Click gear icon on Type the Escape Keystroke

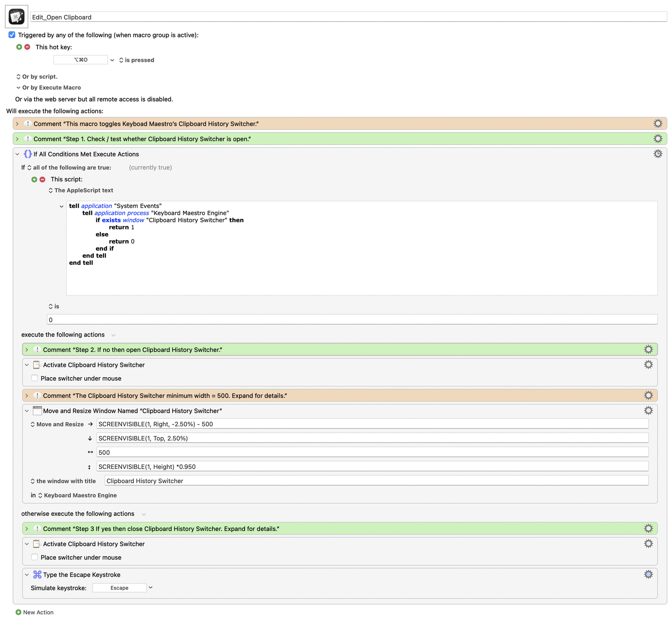point(648,574)
